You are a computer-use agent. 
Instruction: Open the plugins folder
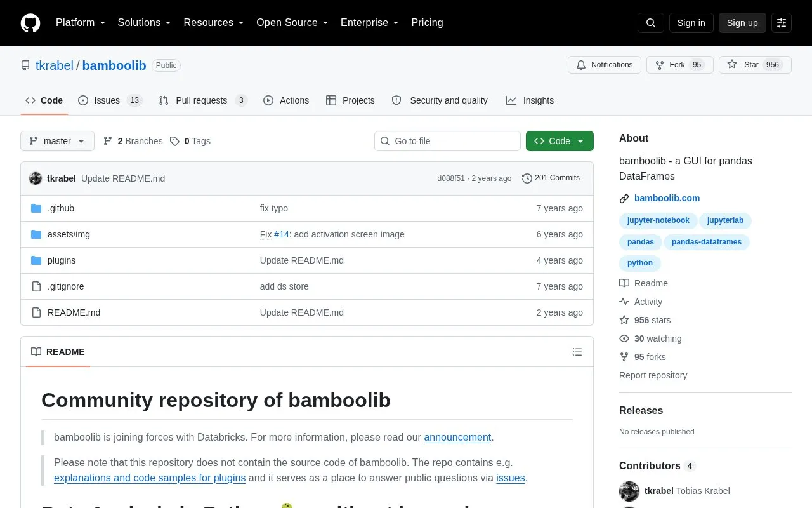coord(62,260)
